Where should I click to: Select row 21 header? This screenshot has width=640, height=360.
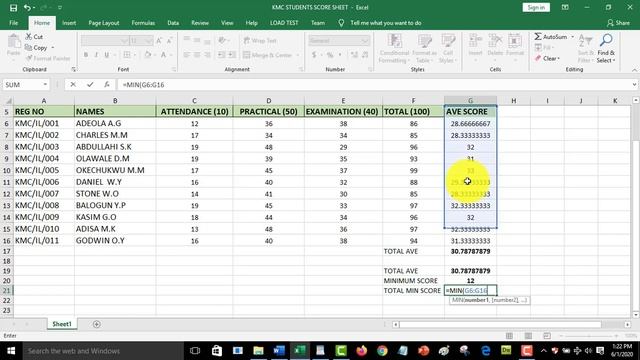point(7,291)
